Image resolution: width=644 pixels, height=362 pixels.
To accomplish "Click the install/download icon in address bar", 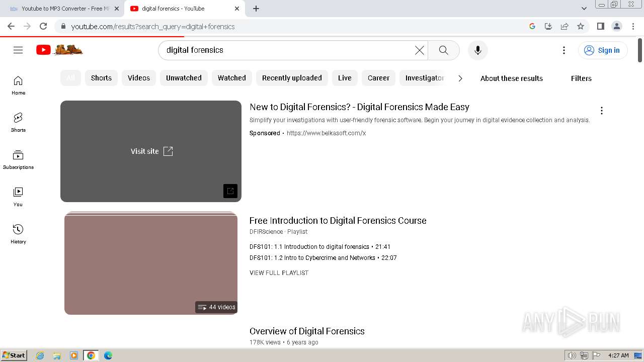I will tap(548, 26).
